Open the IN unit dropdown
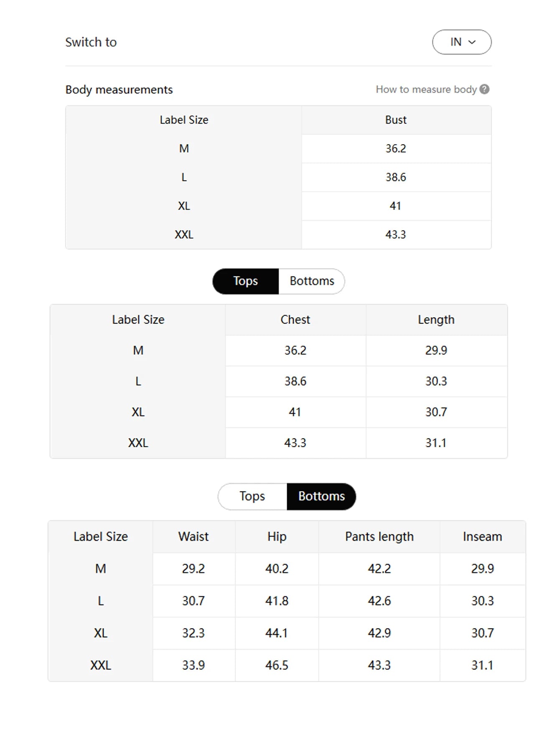The image size is (560, 746). pyautogui.click(x=462, y=42)
